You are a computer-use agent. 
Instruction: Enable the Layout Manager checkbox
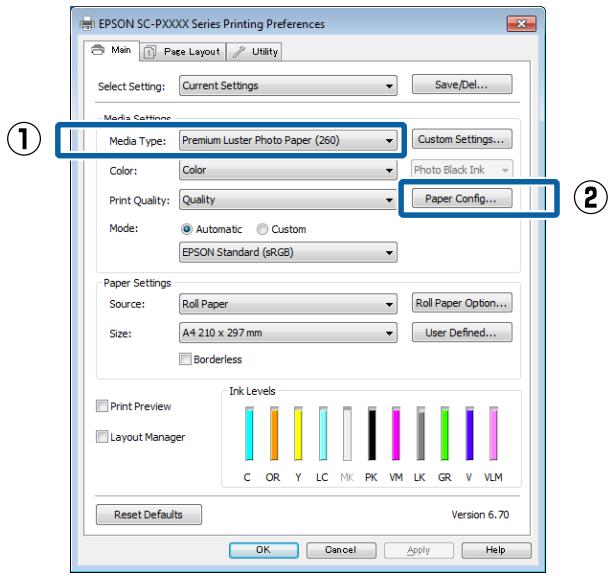pyautogui.click(x=102, y=437)
